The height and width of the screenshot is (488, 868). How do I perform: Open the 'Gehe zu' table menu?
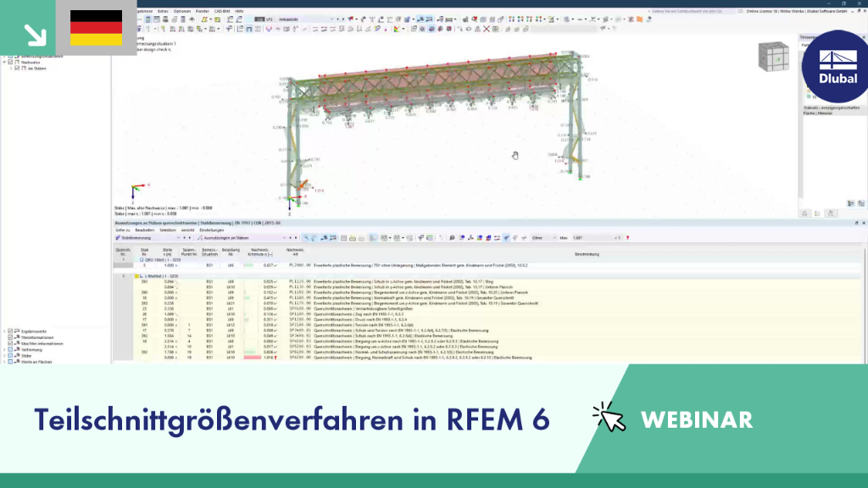[123, 230]
